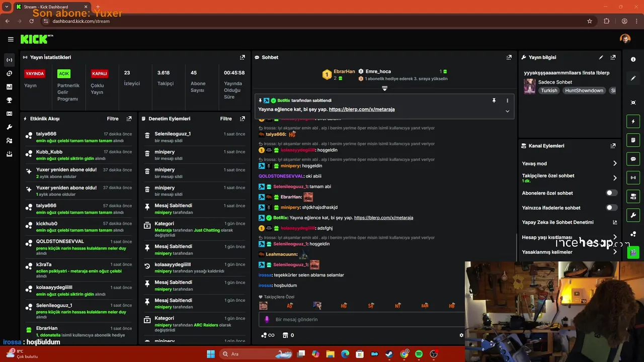Open Yapay Zeka ile Sohbet Denetimi
The height and width of the screenshot is (362, 644).
click(x=570, y=222)
